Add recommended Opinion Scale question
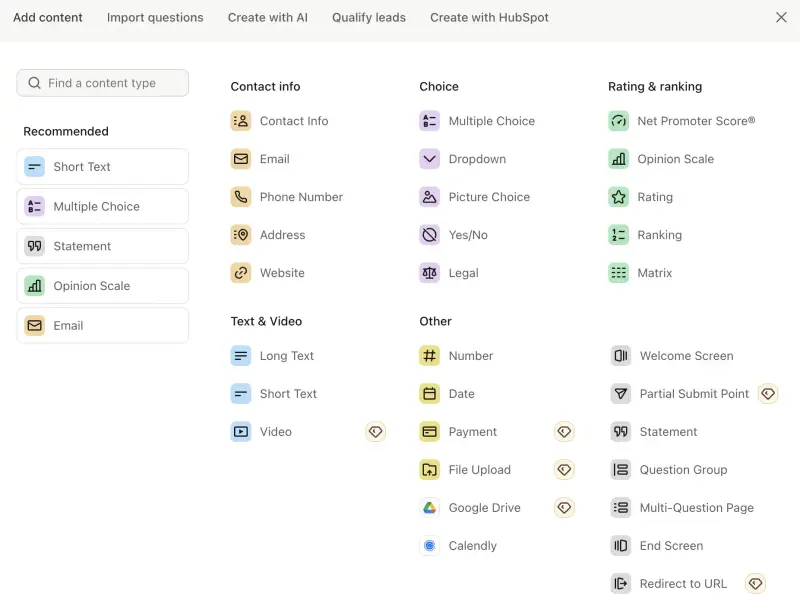This screenshot has height=612, width=800. [x=103, y=286]
